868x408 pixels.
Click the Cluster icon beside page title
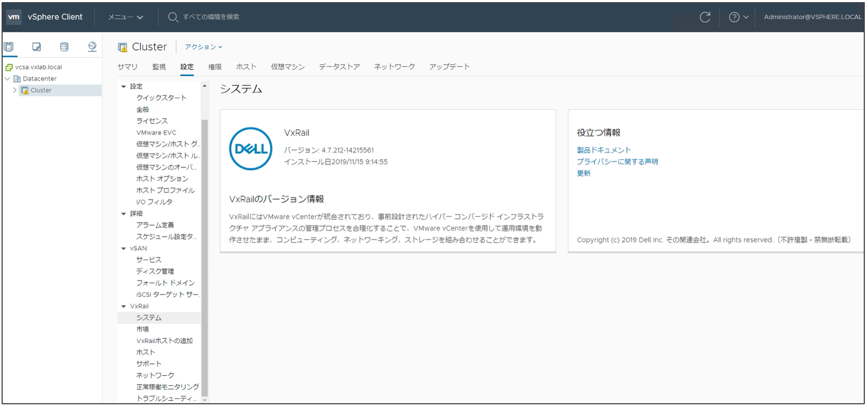click(x=123, y=47)
